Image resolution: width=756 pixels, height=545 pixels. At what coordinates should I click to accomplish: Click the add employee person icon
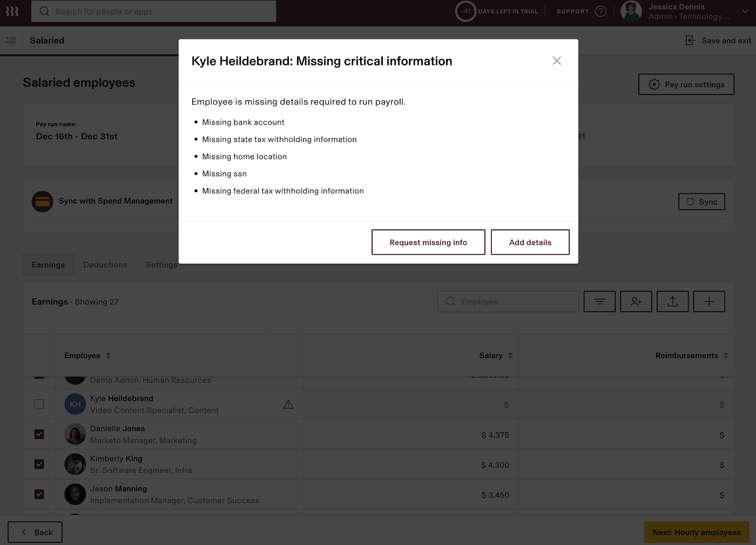pos(636,301)
